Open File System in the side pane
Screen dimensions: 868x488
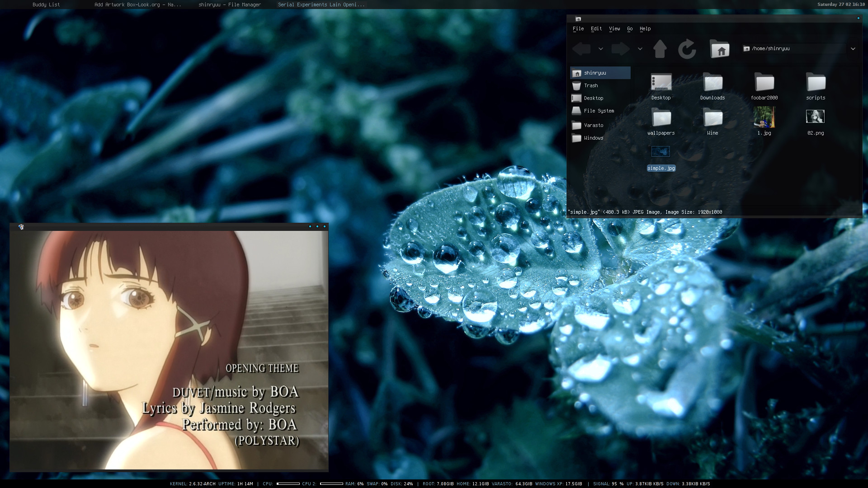coord(600,111)
